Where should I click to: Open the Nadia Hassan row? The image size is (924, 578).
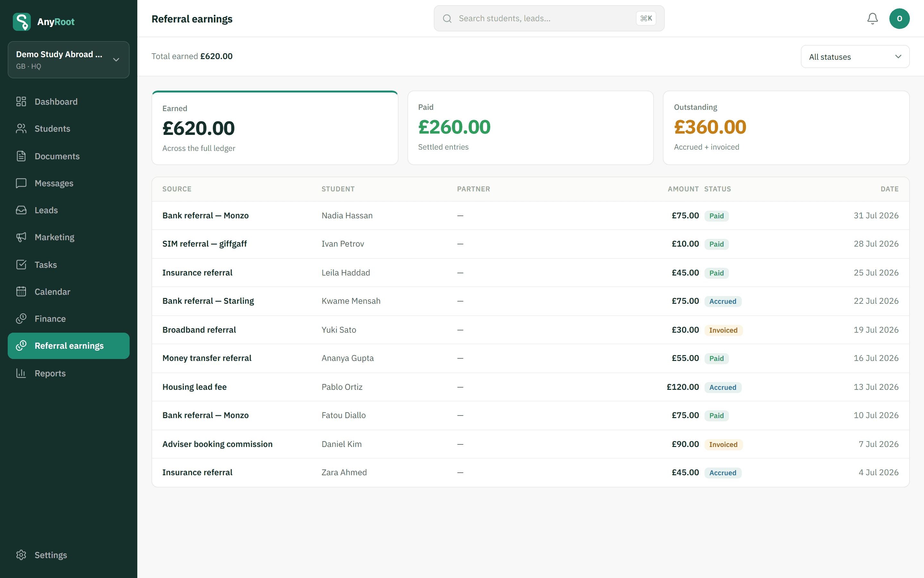point(530,215)
